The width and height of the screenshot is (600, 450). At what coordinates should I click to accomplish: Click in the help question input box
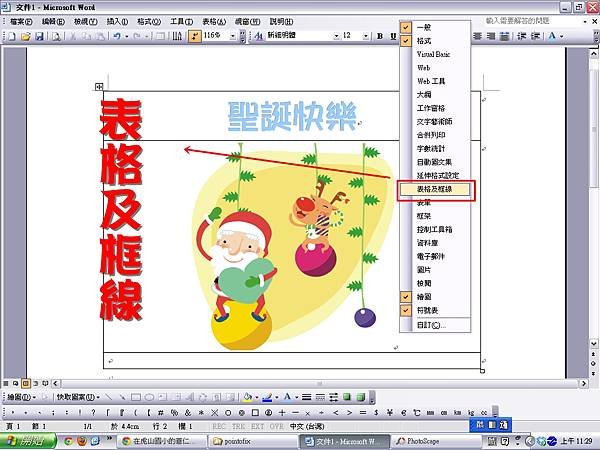(x=532, y=21)
